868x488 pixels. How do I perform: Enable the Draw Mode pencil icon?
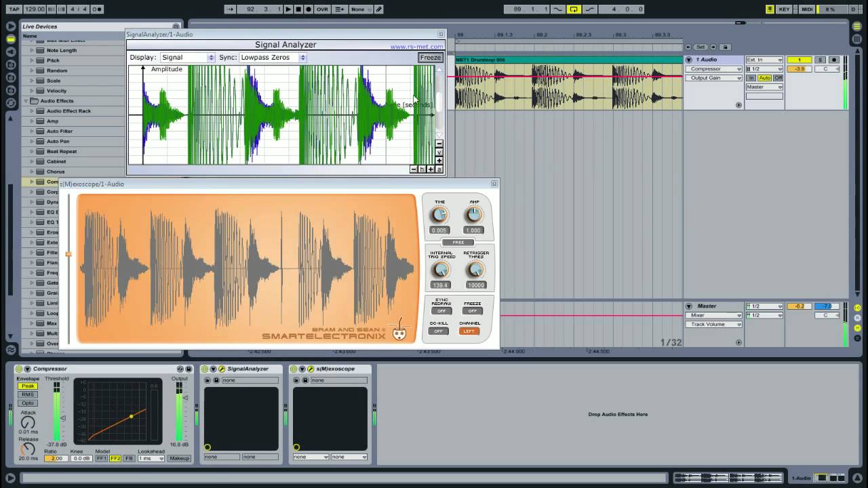pos(379,9)
